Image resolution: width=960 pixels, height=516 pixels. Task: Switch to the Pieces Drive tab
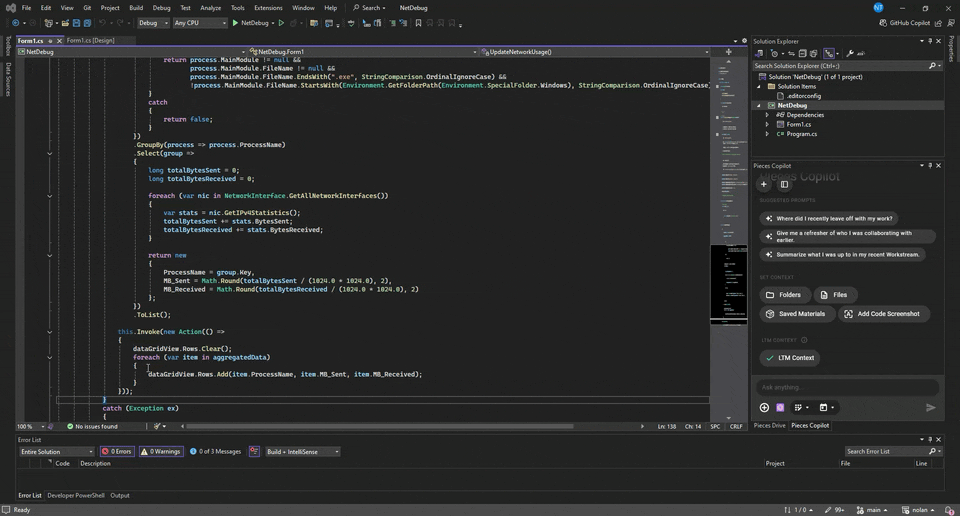(x=769, y=425)
